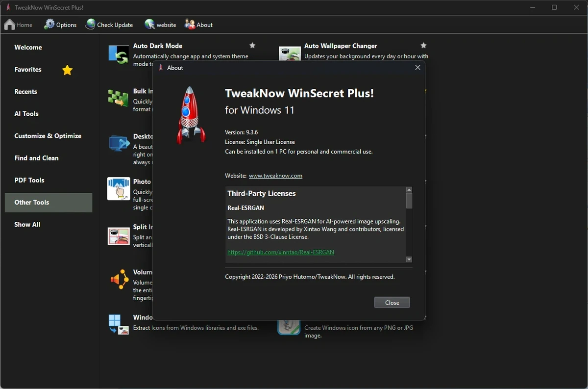Click the About toolbar item
This screenshot has width=588, height=389.
point(198,25)
